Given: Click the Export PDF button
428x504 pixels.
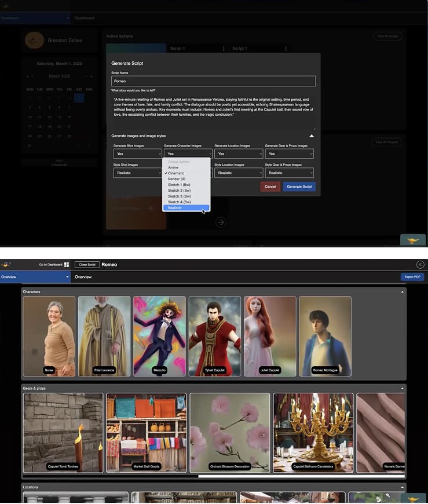Looking at the screenshot, I should pos(412,277).
